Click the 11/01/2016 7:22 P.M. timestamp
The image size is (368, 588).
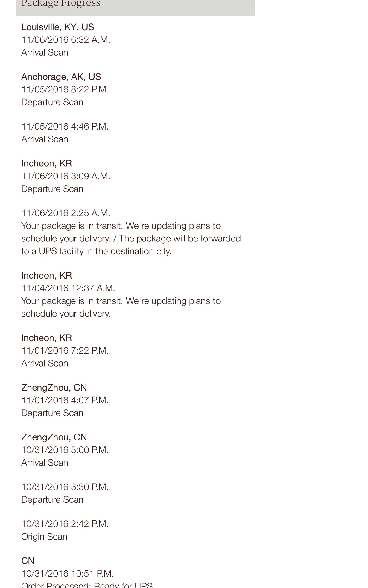tap(65, 350)
